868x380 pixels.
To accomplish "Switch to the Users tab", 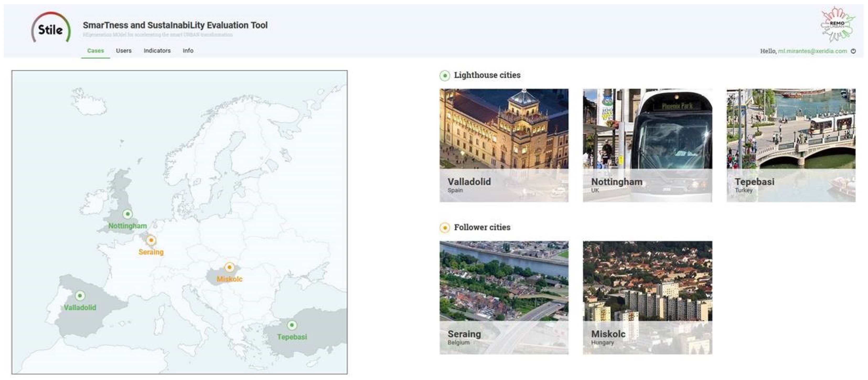I will pos(124,51).
